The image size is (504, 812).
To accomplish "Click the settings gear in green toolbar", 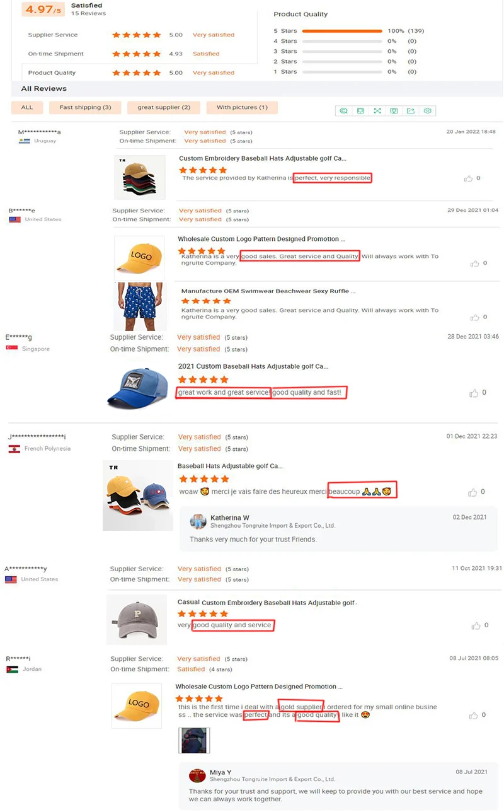I will coord(428,111).
